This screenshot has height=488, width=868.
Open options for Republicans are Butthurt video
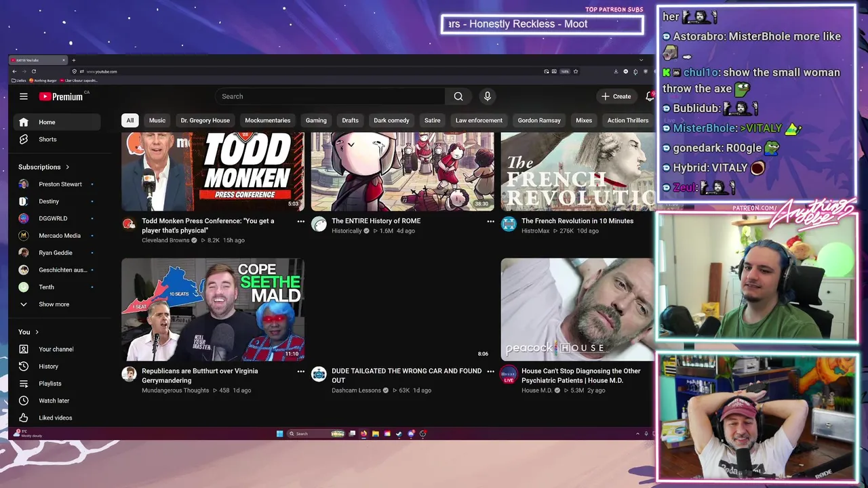(x=300, y=371)
